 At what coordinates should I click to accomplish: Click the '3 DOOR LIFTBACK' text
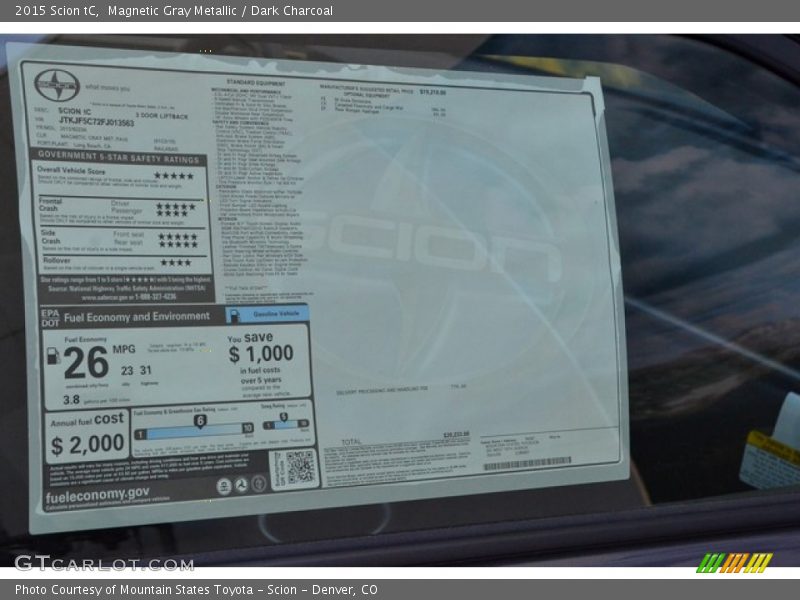coord(162,116)
